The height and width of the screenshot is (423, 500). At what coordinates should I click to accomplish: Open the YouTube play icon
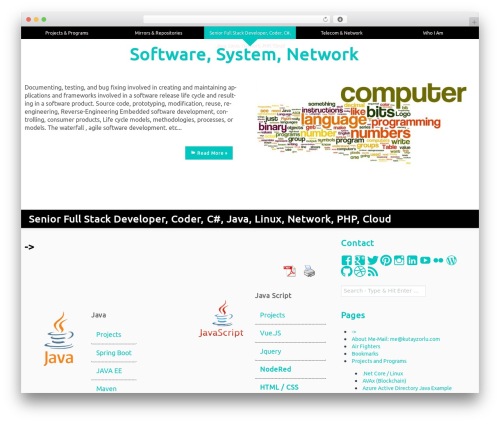tap(425, 260)
